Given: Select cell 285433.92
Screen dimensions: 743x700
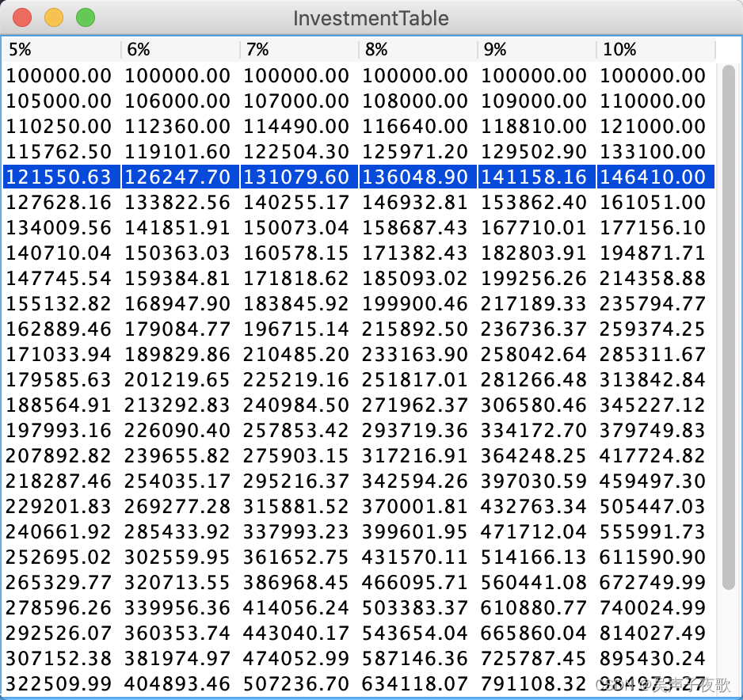Looking at the screenshot, I should tap(181, 532).
